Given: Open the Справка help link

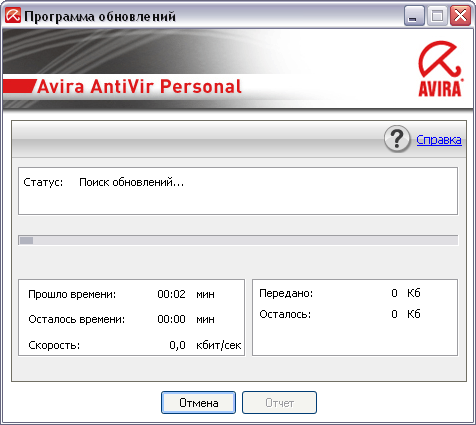Looking at the screenshot, I should [439, 139].
